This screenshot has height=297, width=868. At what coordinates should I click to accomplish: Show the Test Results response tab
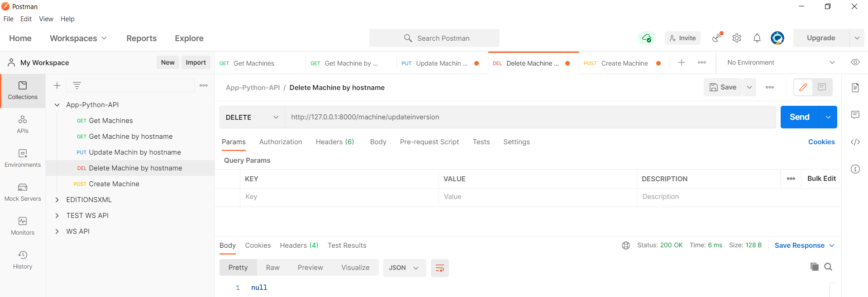point(347,245)
